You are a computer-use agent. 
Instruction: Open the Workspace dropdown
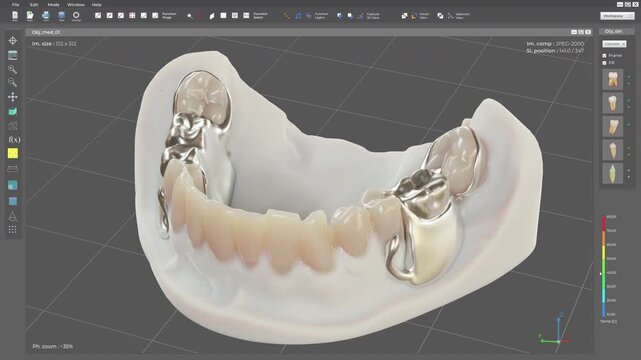[x=617, y=16]
